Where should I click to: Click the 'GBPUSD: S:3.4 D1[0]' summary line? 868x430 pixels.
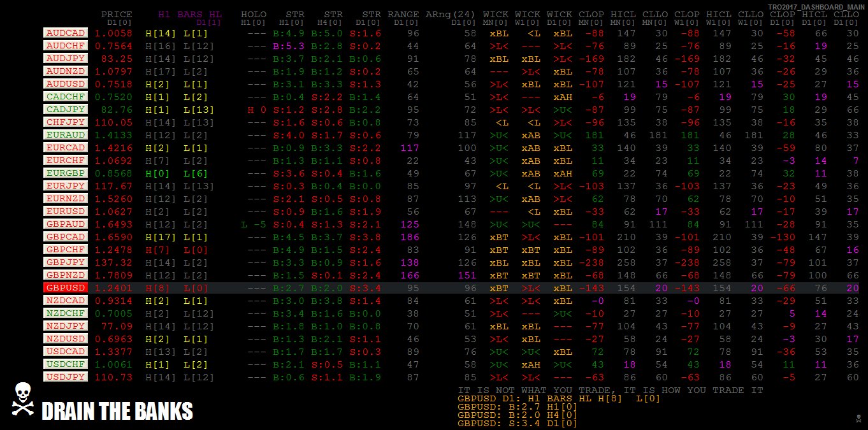517,423
